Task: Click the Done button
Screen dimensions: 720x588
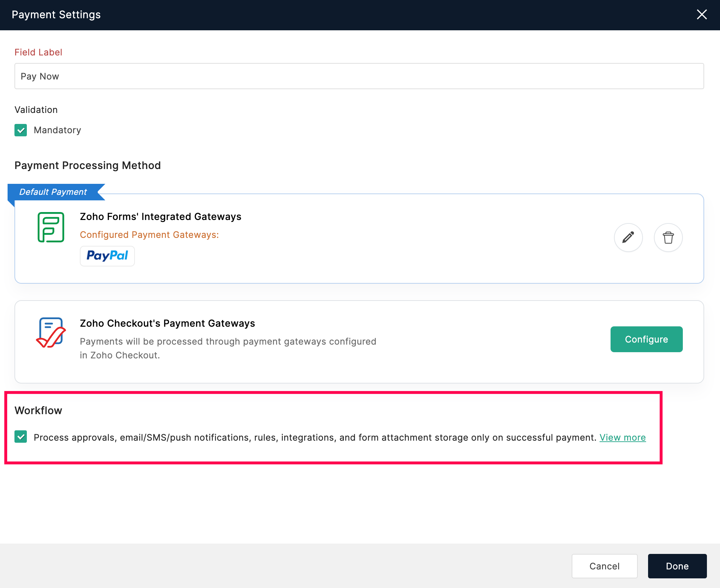Action: point(677,566)
